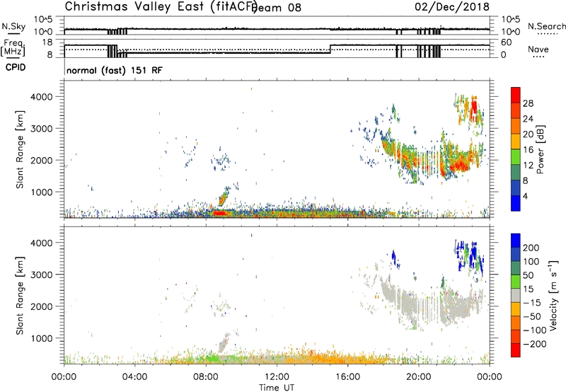Click the red bottom segment of velocity colorbar
566x392 pixels.
click(x=516, y=350)
